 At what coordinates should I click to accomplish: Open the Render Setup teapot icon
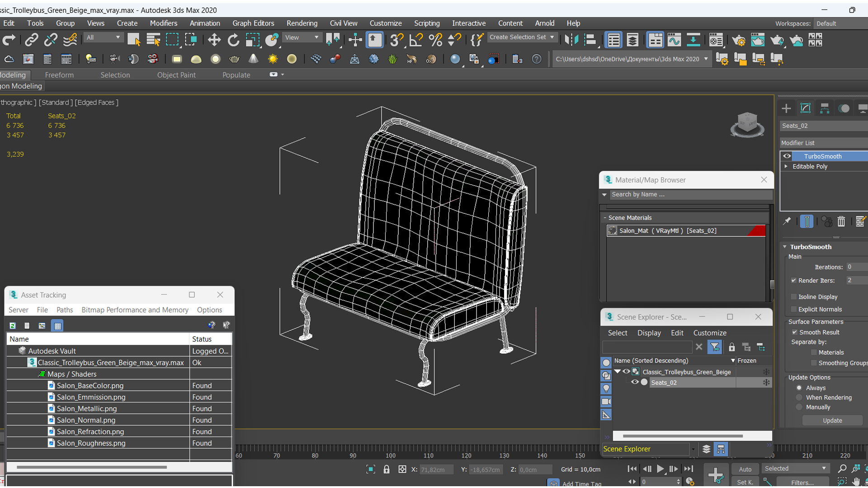[739, 40]
